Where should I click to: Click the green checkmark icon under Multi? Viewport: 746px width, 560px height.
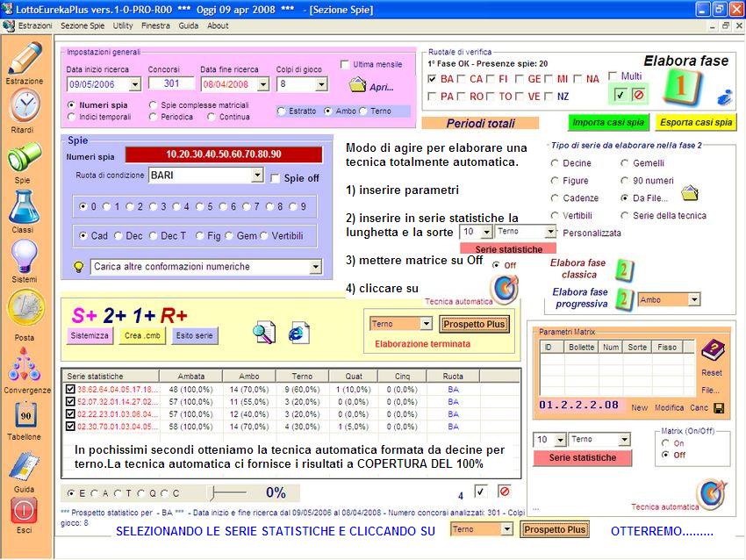[x=620, y=95]
